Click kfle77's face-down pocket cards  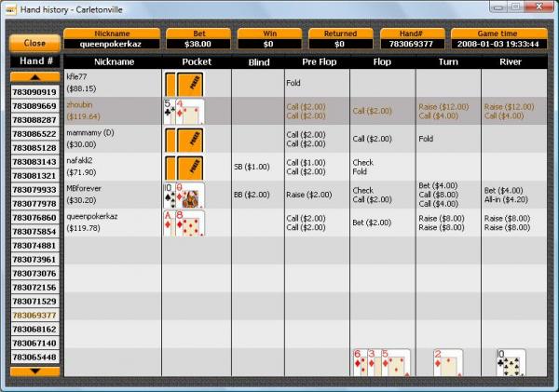click(184, 83)
